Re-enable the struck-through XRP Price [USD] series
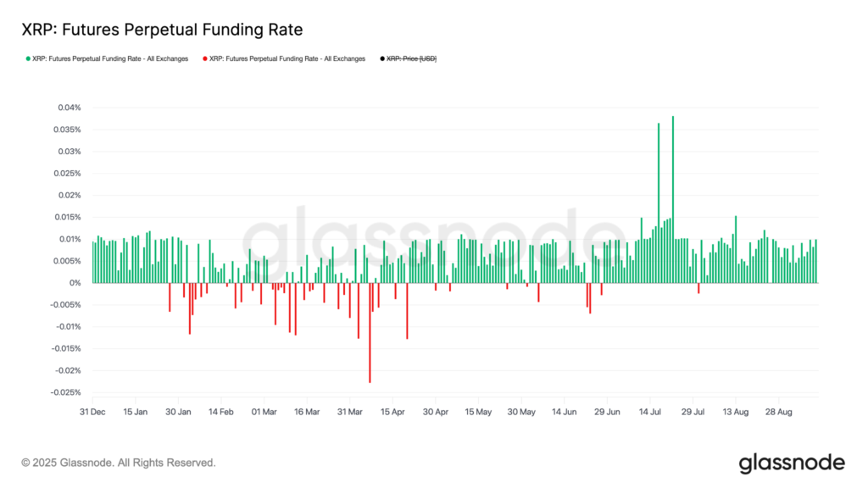Viewport: 868px width, 488px height. tap(410, 58)
